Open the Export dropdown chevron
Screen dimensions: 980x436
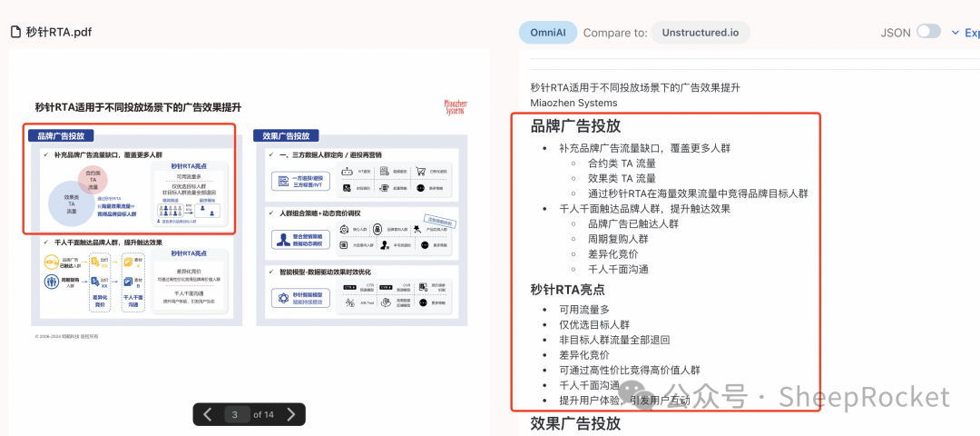955,33
